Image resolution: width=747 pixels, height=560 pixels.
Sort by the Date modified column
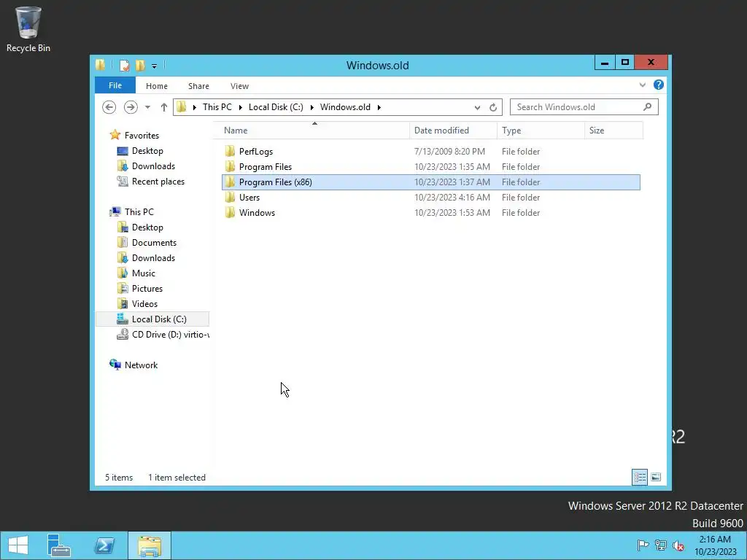coord(453,130)
